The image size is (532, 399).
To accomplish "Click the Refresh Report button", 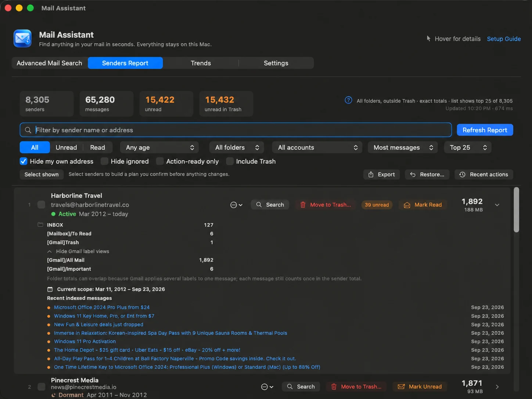I will pos(485,130).
